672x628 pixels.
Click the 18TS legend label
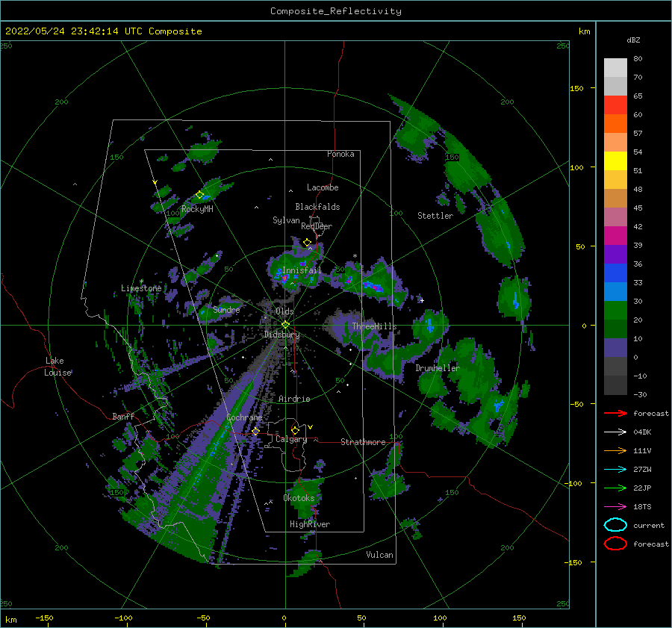[642, 507]
